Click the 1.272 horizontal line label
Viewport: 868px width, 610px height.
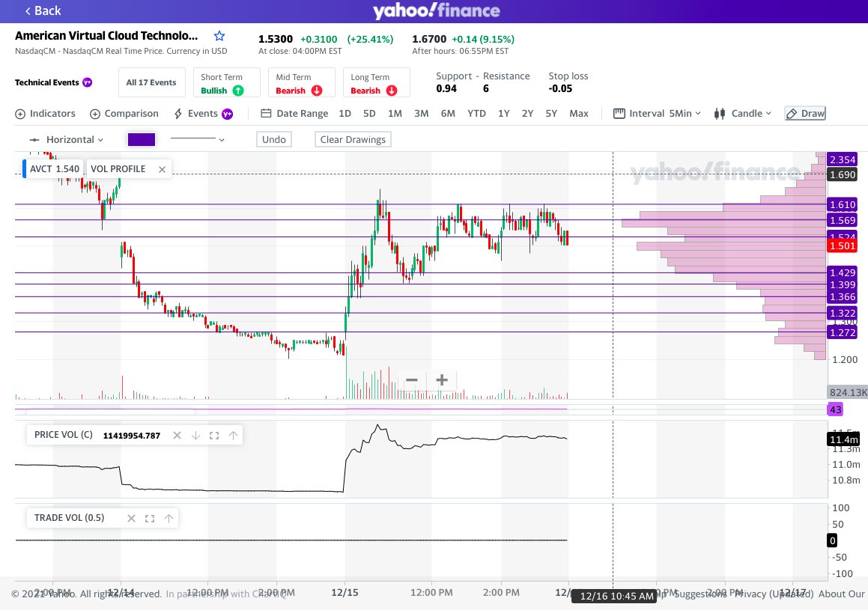tap(842, 332)
